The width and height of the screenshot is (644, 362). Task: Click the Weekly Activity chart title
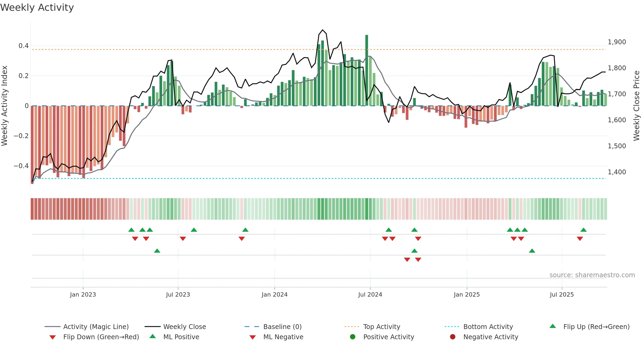(x=37, y=8)
